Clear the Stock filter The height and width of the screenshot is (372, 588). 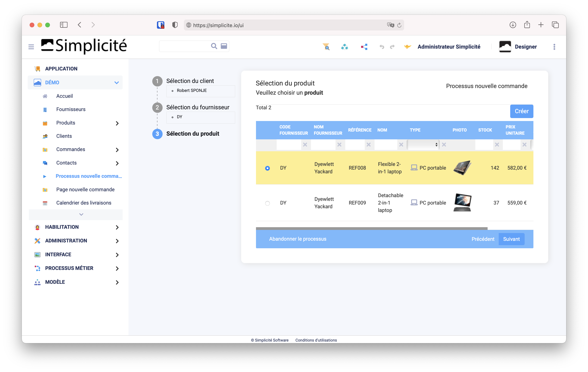click(497, 145)
